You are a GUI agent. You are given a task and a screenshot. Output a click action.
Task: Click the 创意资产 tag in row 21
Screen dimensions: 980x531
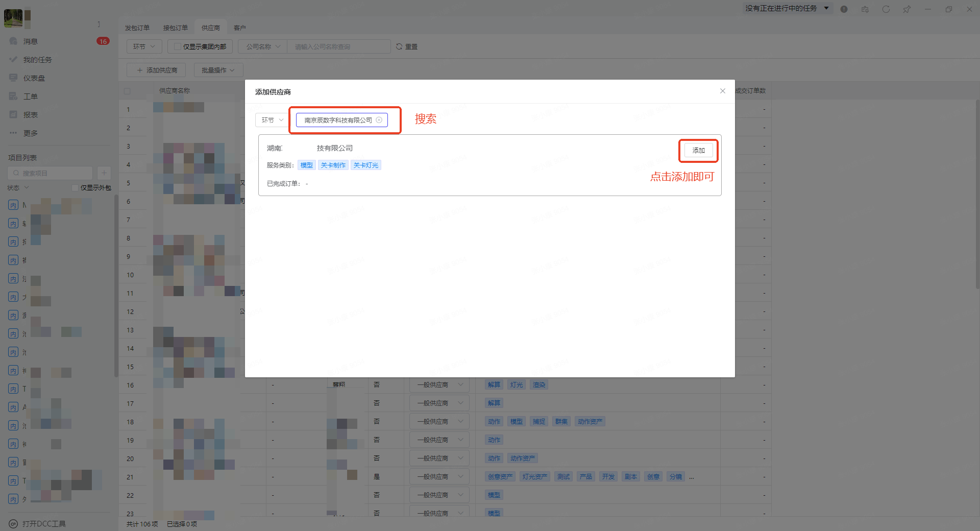pyautogui.click(x=500, y=477)
